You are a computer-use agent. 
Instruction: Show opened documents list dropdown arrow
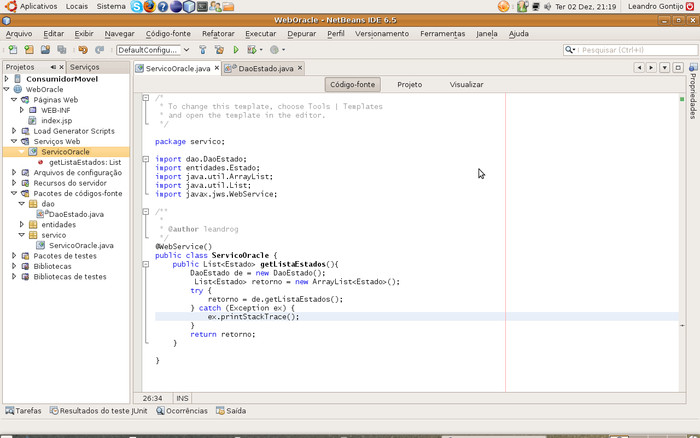point(665,67)
